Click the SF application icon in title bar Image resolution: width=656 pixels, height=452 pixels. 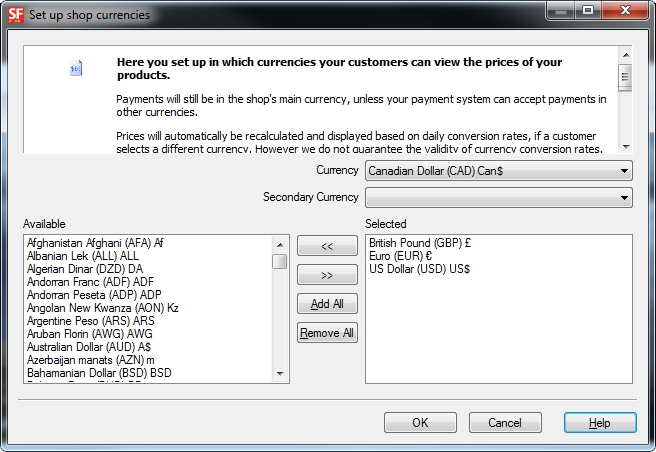tap(15, 14)
